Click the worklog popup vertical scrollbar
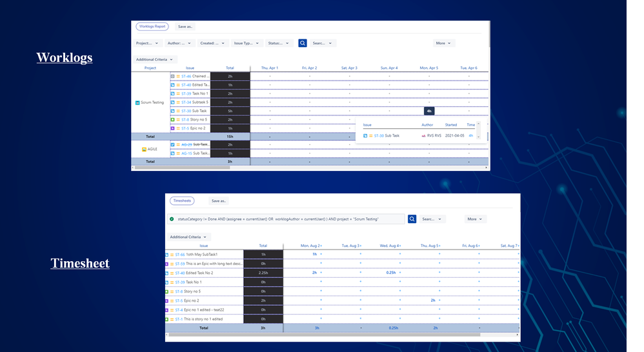The image size is (644, 352). coord(478,130)
